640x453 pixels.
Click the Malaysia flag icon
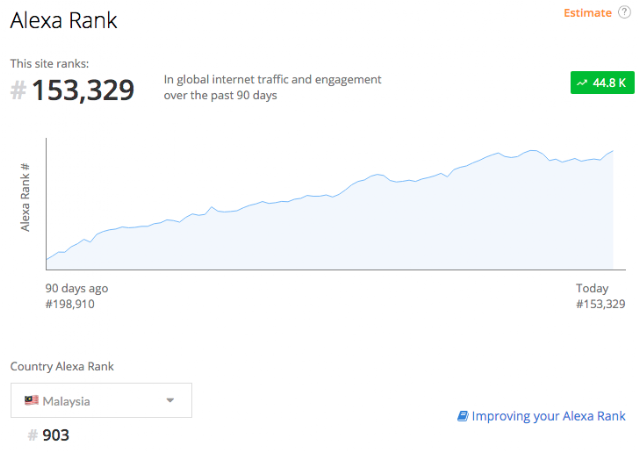pos(31,400)
